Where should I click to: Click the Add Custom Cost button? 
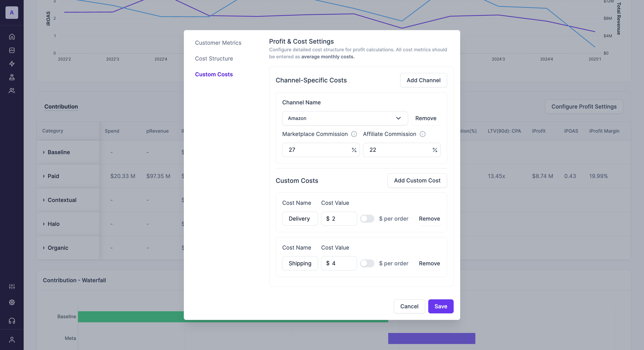417,180
